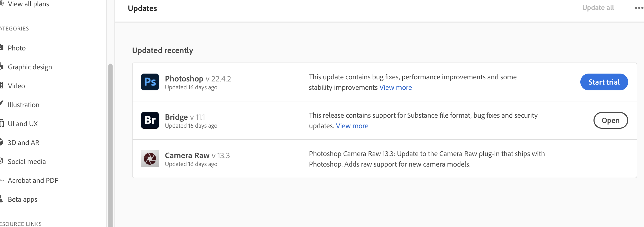Browse the Beta apps category

coord(23,199)
